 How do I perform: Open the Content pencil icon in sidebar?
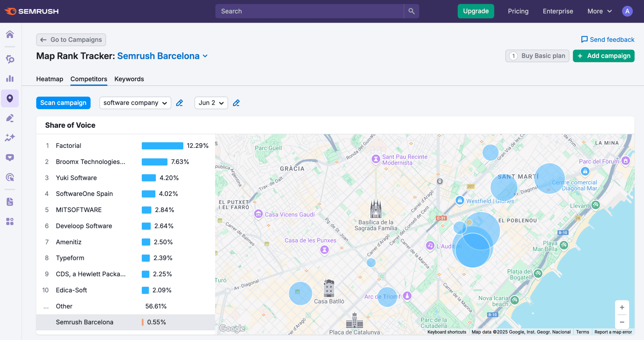pos(10,118)
